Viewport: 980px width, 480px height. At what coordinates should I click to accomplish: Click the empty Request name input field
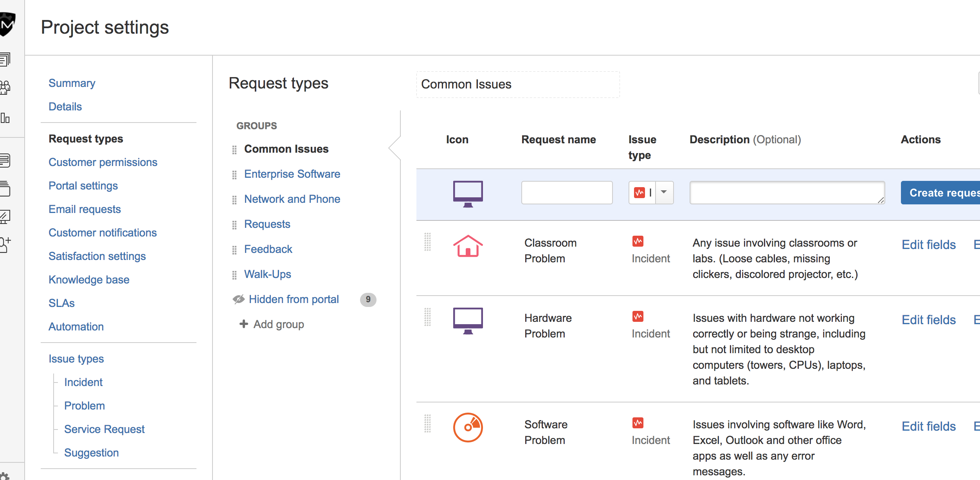click(567, 192)
